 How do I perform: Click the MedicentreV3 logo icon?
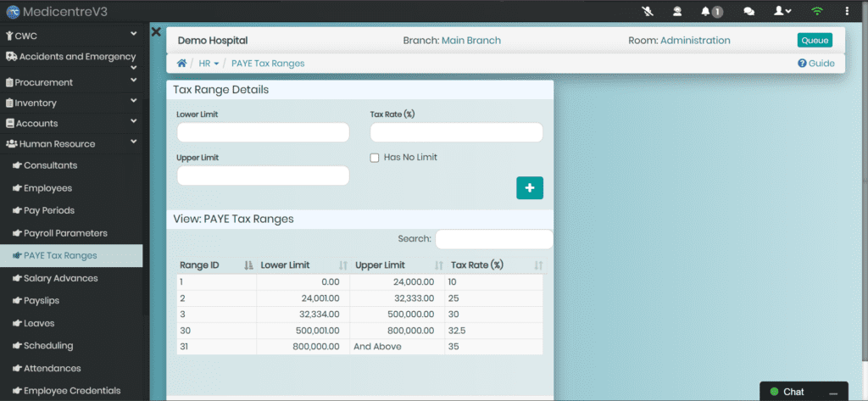click(x=13, y=12)
